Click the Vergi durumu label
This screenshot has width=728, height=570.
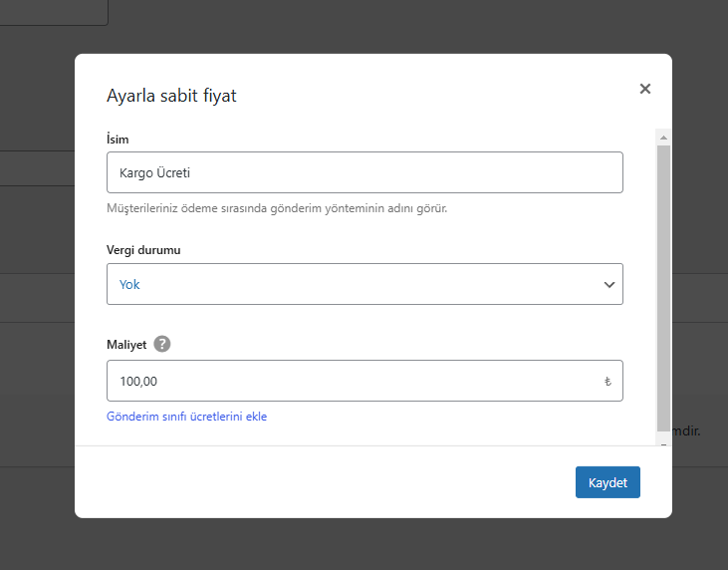(143, 250)
